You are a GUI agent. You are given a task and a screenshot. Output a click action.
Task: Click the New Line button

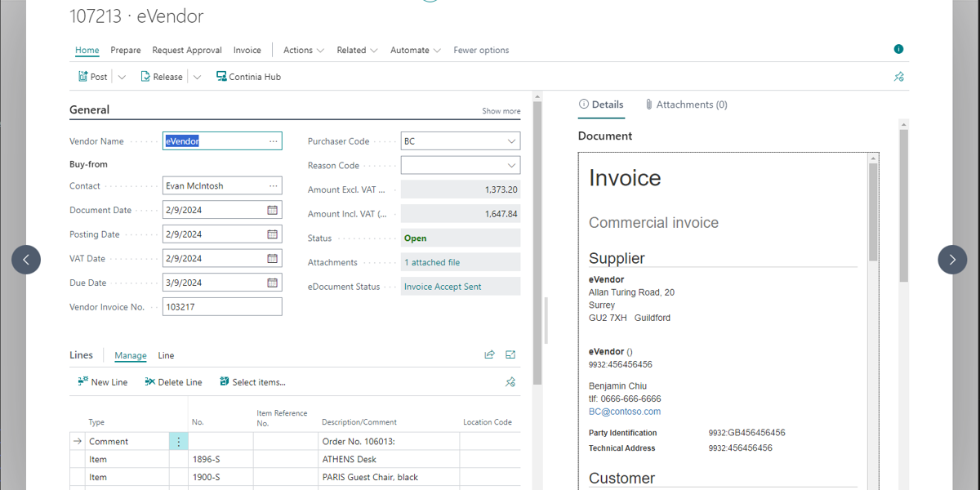[x=103, y=382]
